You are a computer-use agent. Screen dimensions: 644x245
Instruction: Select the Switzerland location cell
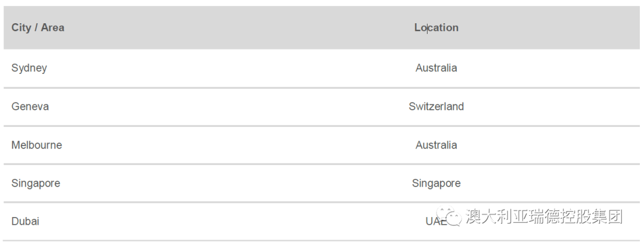click(436, 107)
